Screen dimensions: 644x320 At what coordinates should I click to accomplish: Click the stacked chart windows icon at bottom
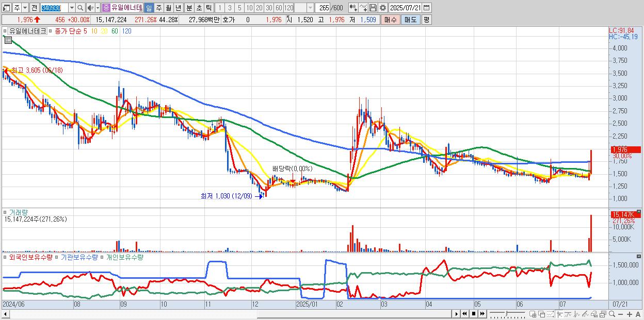[603, 314]
